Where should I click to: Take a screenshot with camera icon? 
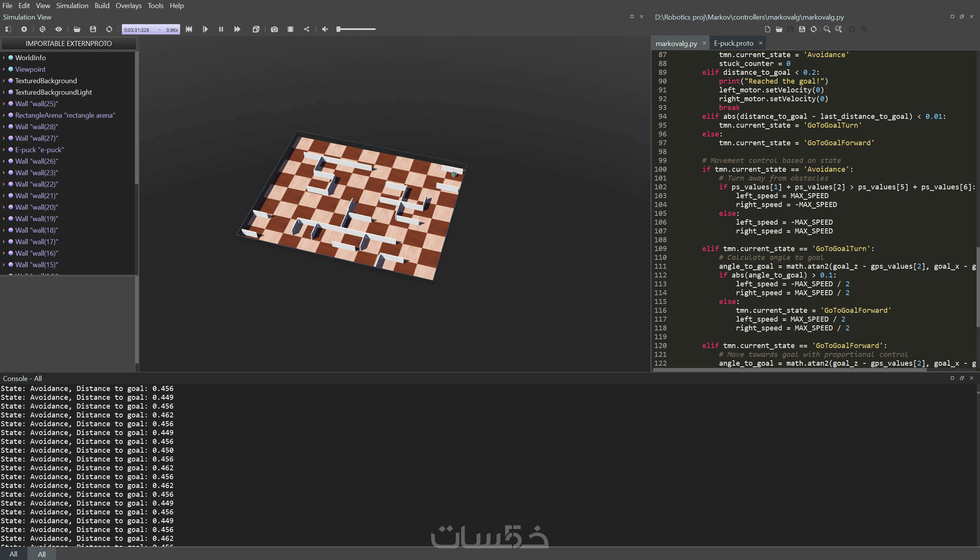tap(274, 29)
